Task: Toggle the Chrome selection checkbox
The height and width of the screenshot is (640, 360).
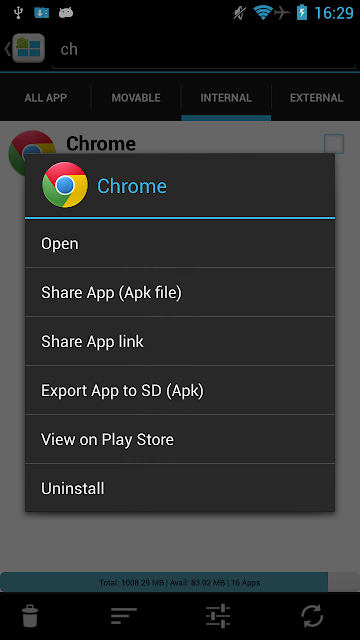Action: [x=334, y=144]
